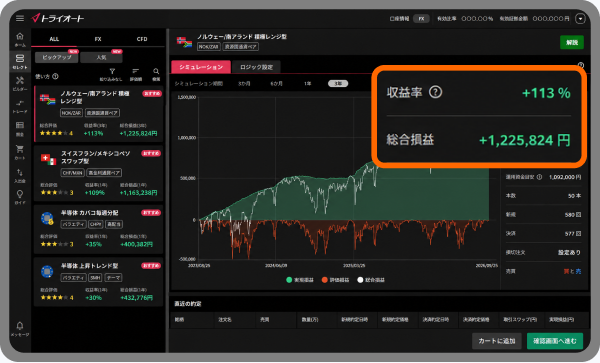Open the トレード sidebar icon
The image size is (600, 363).
coord(20,106)
